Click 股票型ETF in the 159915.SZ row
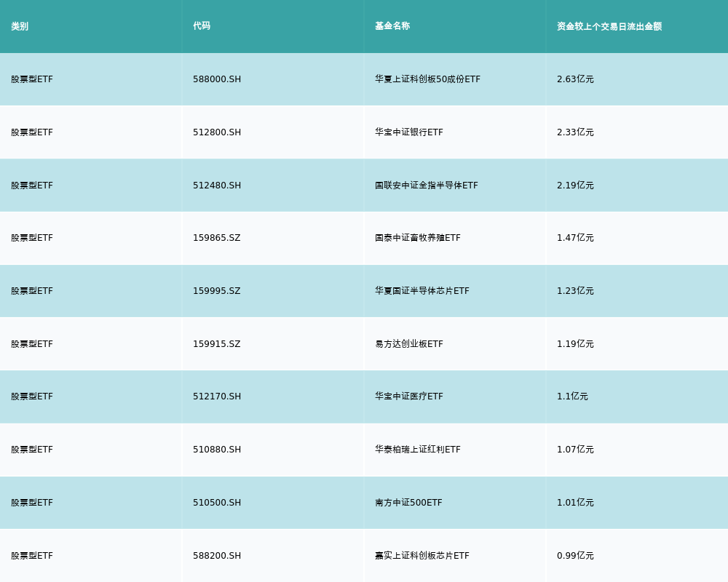Image resolution: width=728 pixels, height=582 pixels. (32, 344)
